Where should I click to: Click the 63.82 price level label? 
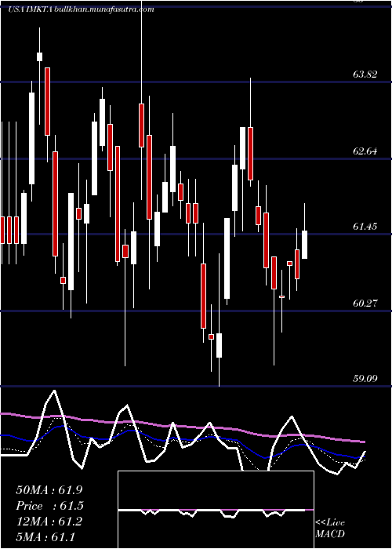click(x=365, y=75)
